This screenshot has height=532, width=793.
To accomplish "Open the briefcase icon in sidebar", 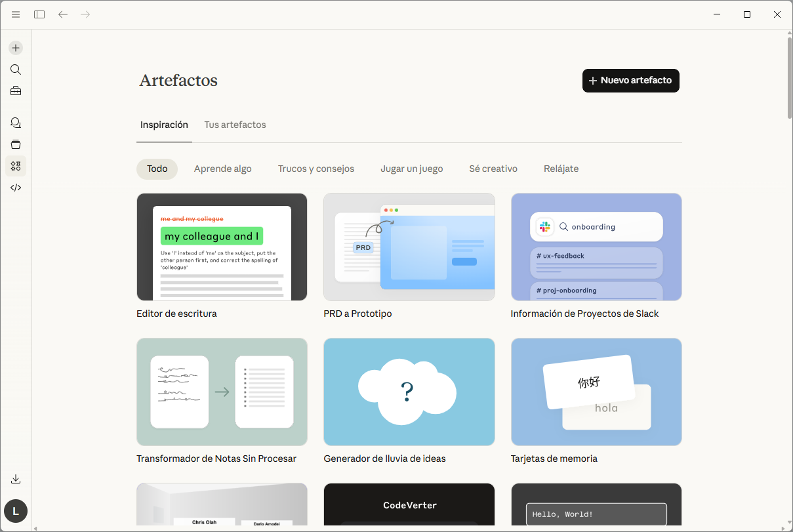I will [16, 91].
